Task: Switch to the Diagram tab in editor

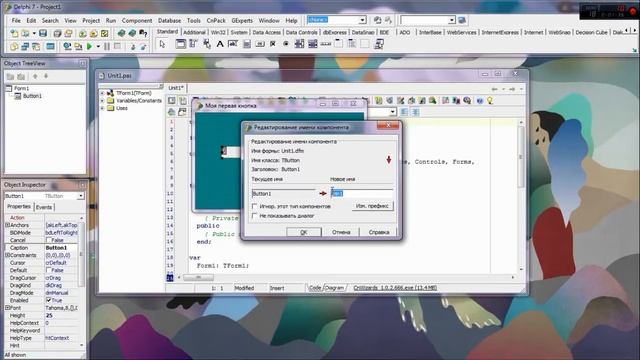Action: tap(335, 288)
